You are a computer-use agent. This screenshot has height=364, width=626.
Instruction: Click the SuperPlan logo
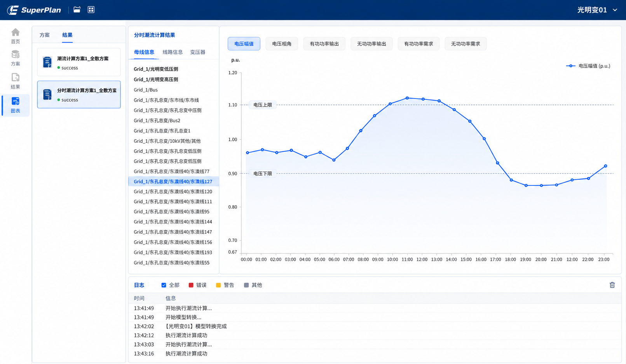click(34, 10)
